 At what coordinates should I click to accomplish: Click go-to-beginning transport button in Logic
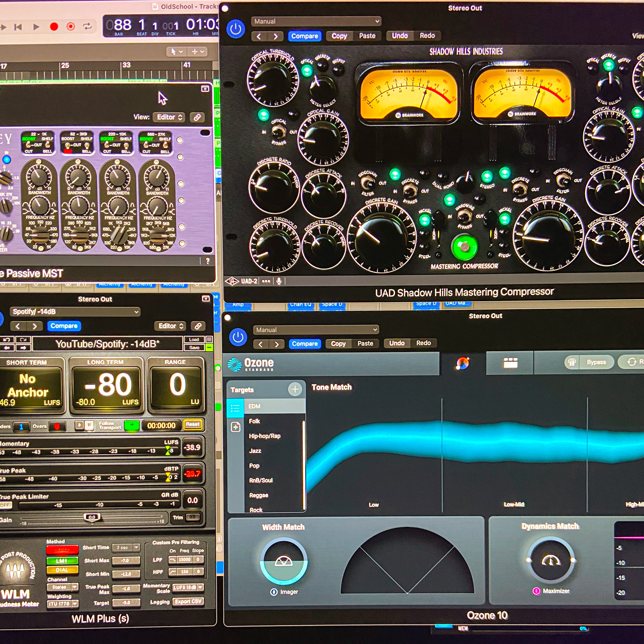[18, 27]
